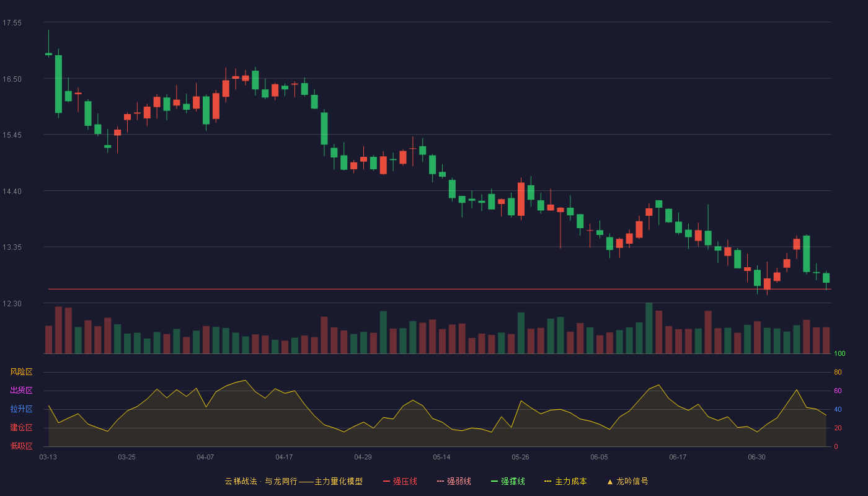Screen dimensions: 868x496
Task: Click the 14.40 price axis label
Action: tap(12, 192)
